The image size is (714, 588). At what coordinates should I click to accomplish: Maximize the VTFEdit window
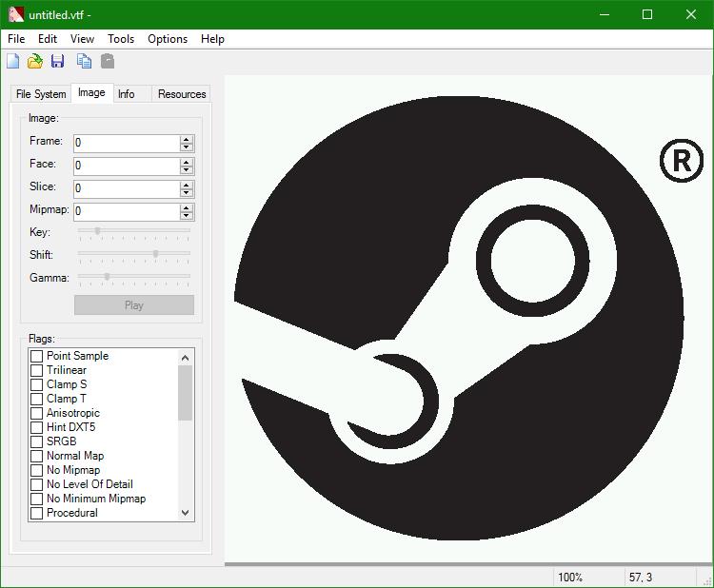click(647, 14)
